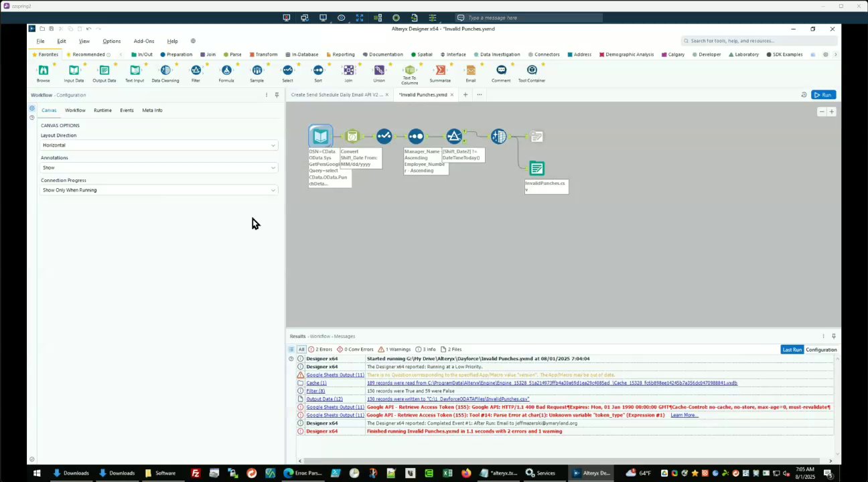Pick the Data Cleansing tool icon
Screen dimensions: 868x482
coord(165,70)
